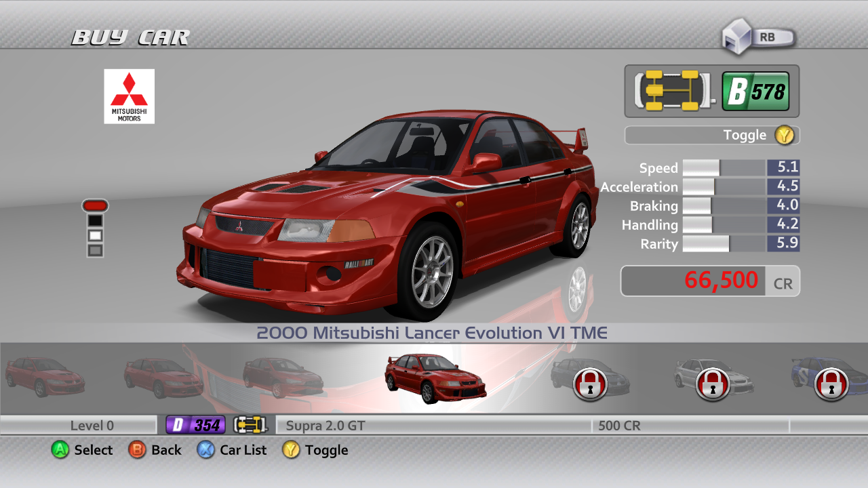The width and height of the screenshot is (868, 488).
Task: Click the 2000 Mitsubishi Lancer Evolution VI TME title
Action: pos(432,333)
